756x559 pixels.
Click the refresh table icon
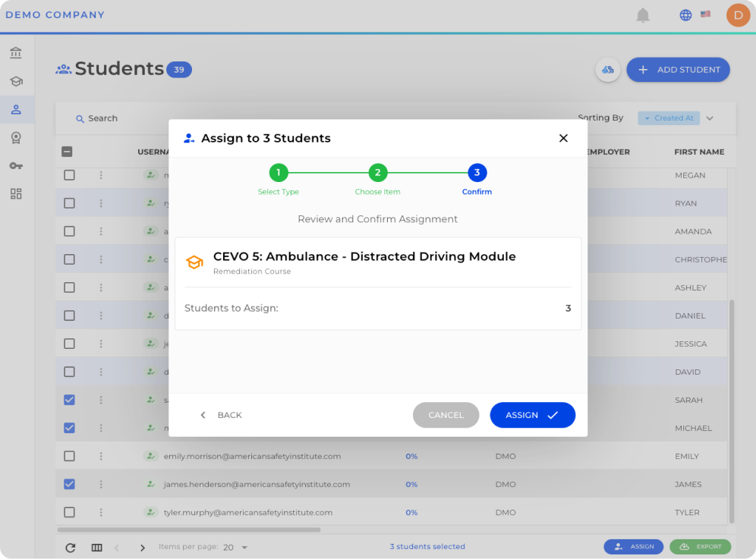(71, 548)
